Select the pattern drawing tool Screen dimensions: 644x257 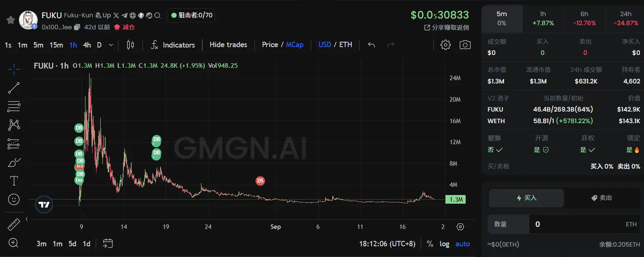(14, 125)
